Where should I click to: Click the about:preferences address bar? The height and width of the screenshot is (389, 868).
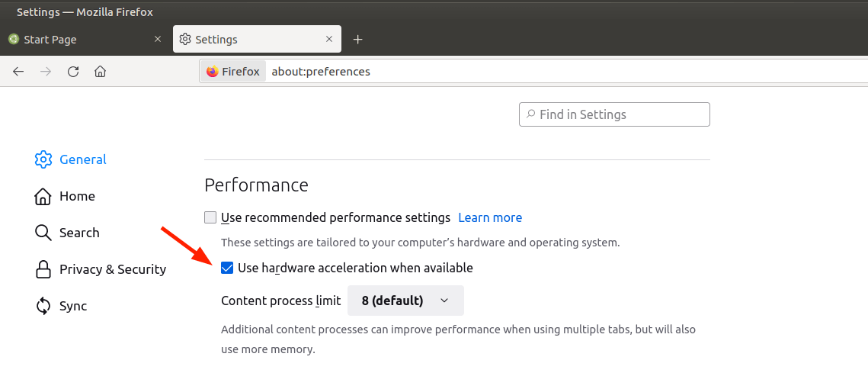(x=533, y=72)
